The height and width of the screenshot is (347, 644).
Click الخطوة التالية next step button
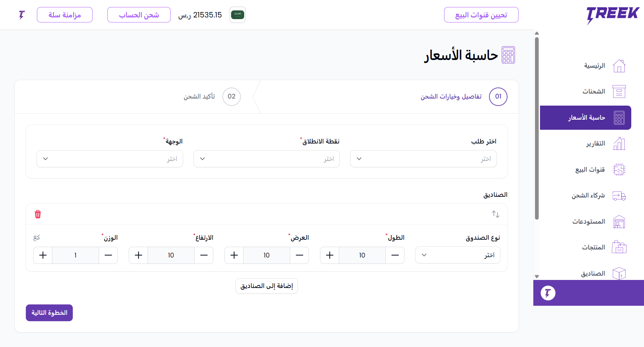click(x=49, y=313)
